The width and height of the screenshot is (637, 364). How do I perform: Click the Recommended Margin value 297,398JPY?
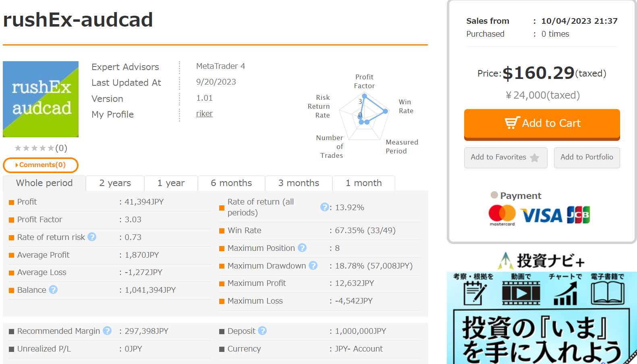coord(147,331)
